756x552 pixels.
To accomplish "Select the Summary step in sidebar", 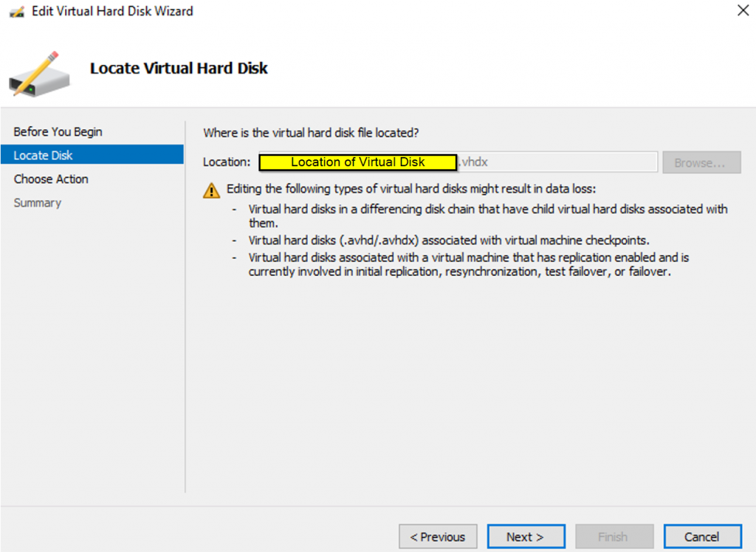I will 37,203.
